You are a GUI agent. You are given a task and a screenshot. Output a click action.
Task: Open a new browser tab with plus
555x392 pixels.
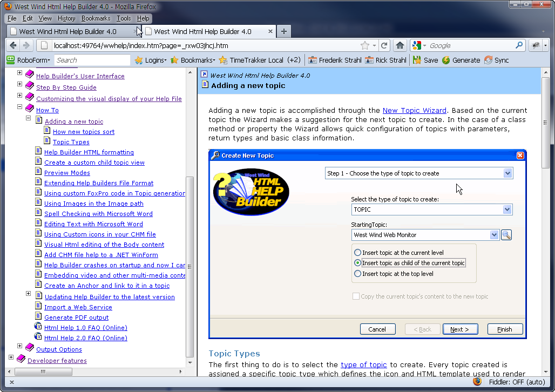click(x=283, y=31)
